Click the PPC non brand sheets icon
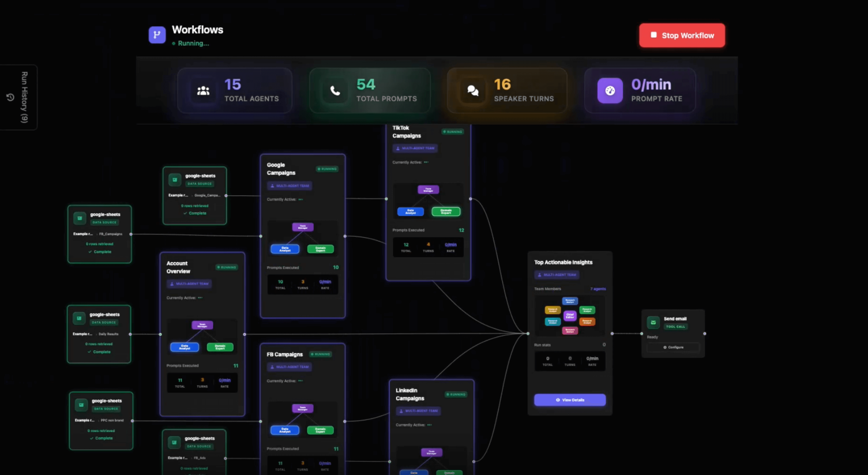The width and height of the screenshot is (868, 475). 81,405
